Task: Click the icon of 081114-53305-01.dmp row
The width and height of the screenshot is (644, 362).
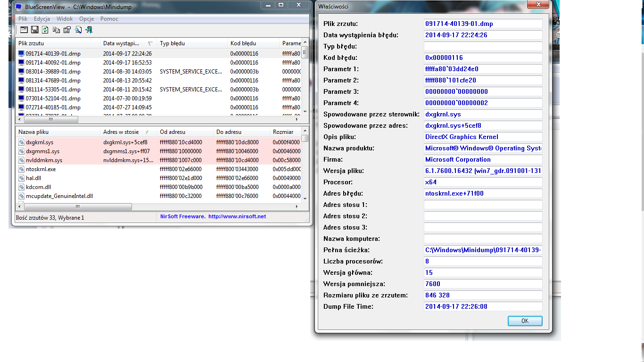Action: click(x=21, y=89)
